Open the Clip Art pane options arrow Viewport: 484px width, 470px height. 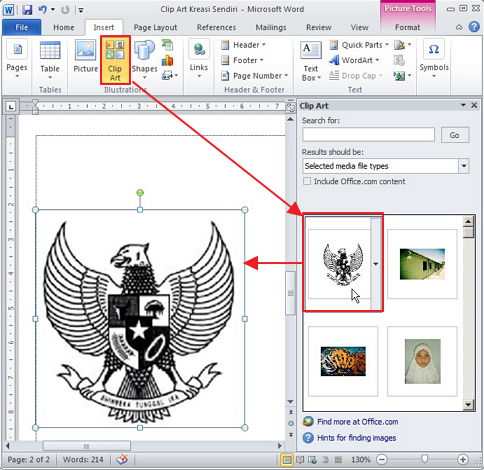[463, 105]
